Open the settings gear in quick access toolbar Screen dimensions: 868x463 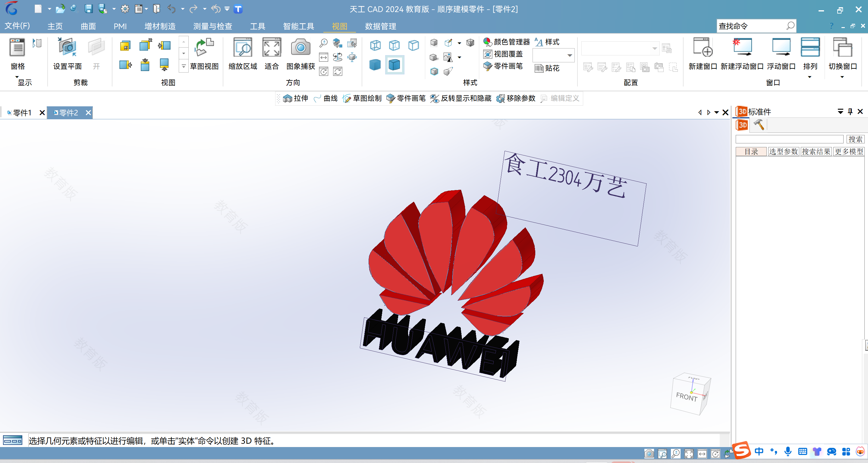pos(125,9)
